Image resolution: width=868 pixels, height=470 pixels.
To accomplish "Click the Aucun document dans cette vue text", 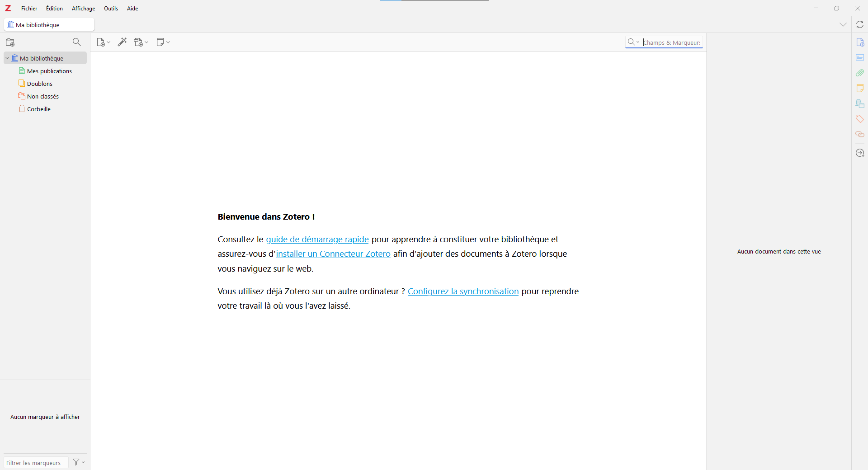I will pyautogui.click(x=779, y=252).
